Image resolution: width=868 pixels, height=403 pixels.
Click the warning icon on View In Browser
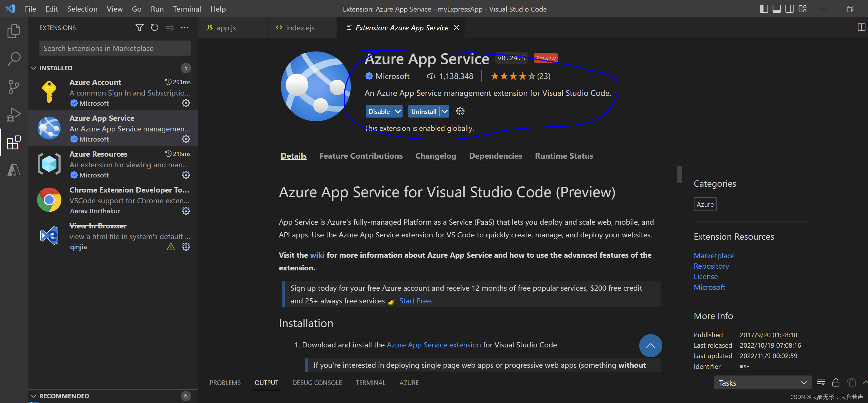tap(171, 247)
